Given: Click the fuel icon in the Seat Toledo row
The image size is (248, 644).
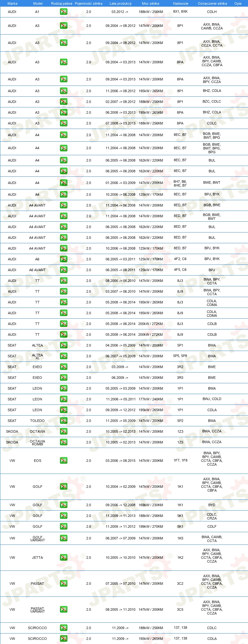Looking at the screenshot, I should [x=63, y=421].
